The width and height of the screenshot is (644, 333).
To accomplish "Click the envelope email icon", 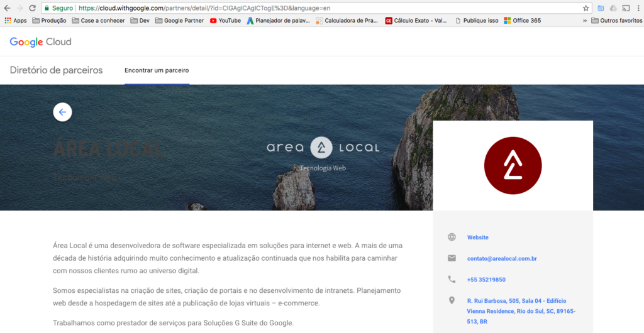I will [452, 258].
